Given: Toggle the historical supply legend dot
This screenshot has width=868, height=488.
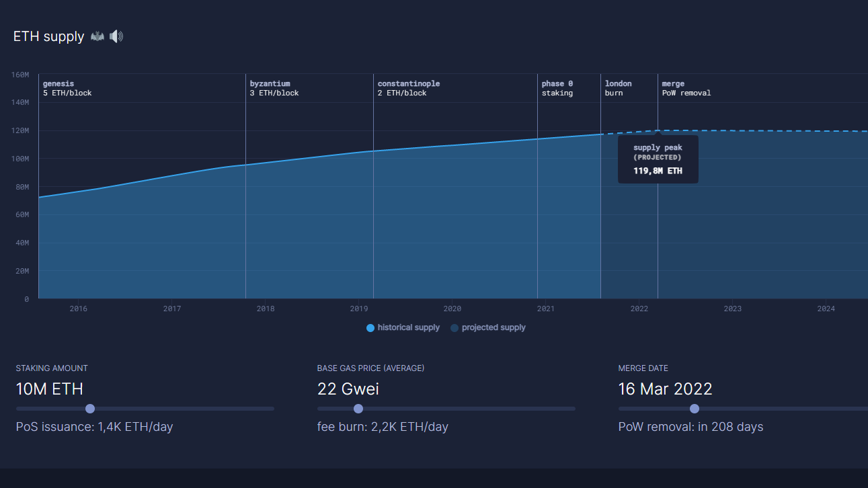Looking at the screenshot, I should tap(370, 328).
